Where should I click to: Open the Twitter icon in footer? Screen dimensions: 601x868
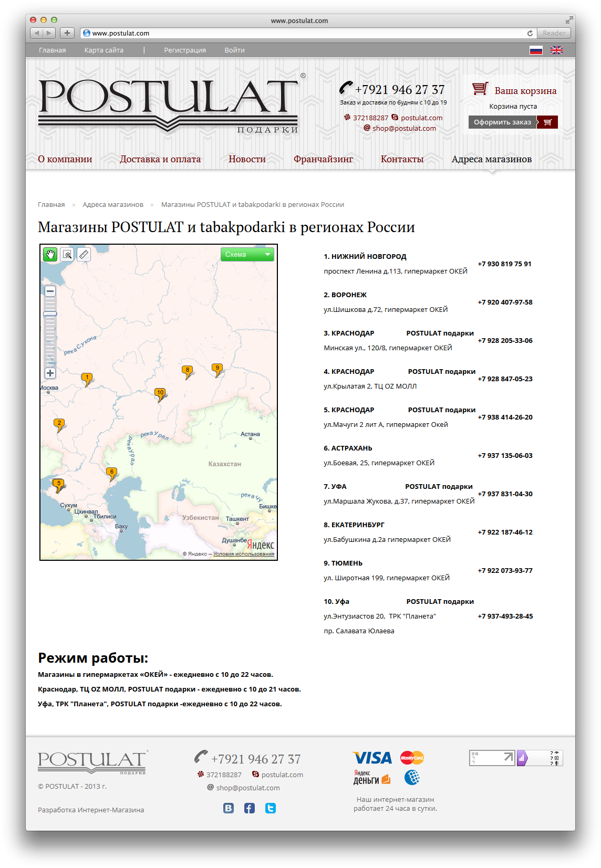tap(271, 808)
